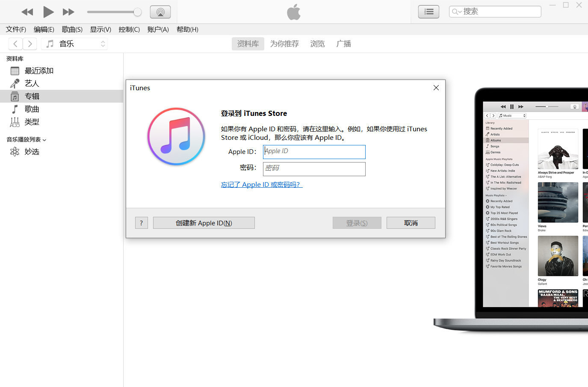Open the 控制(C) menu

(129, 30)
